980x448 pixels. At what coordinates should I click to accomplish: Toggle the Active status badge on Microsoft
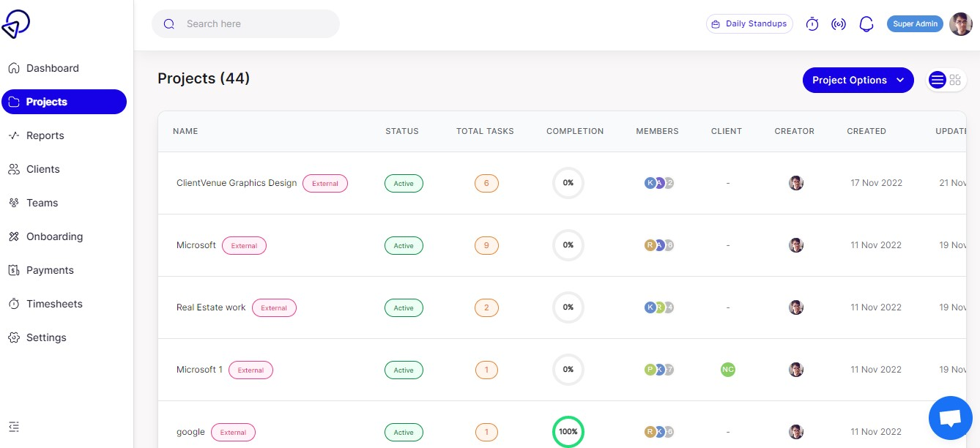tap(404, 245)
